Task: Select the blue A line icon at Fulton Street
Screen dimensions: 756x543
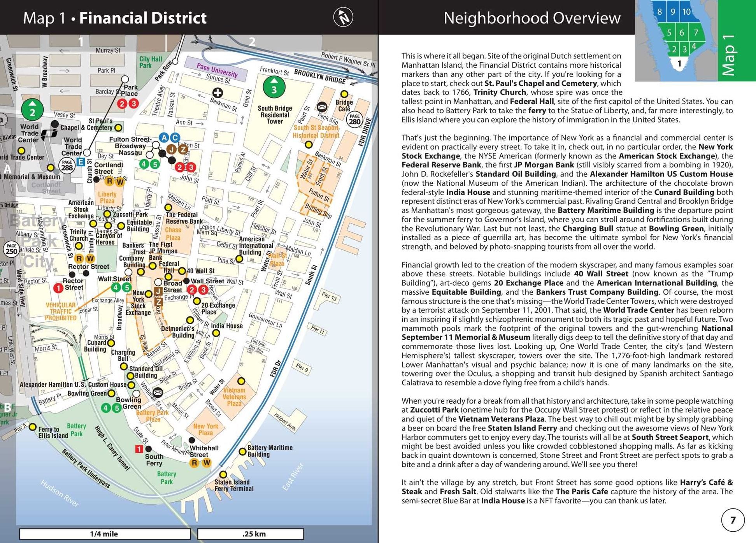Action: point(164,137)
